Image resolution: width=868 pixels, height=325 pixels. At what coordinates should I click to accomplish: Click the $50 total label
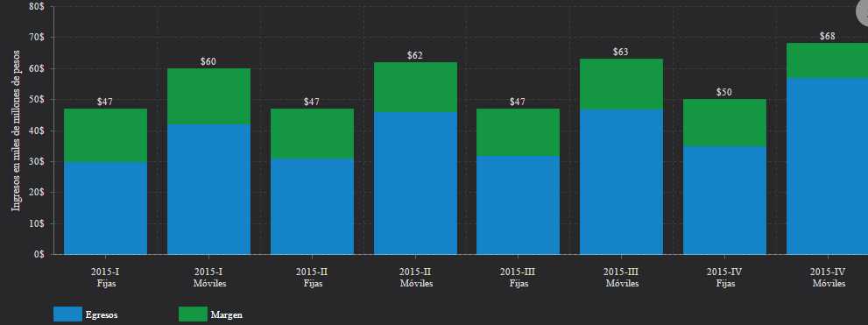(723, 93)
